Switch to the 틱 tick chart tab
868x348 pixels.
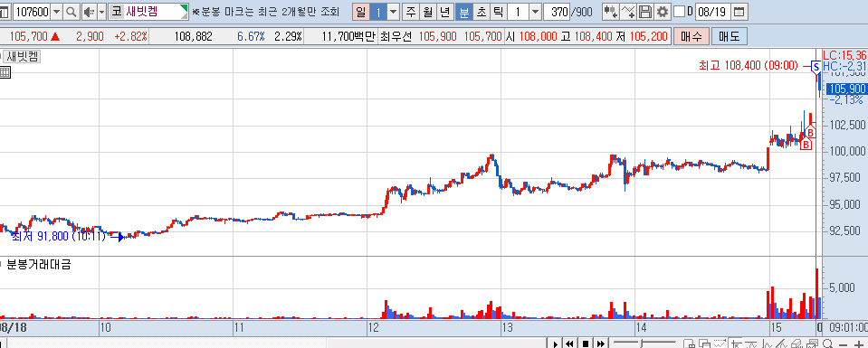[497, 11]
